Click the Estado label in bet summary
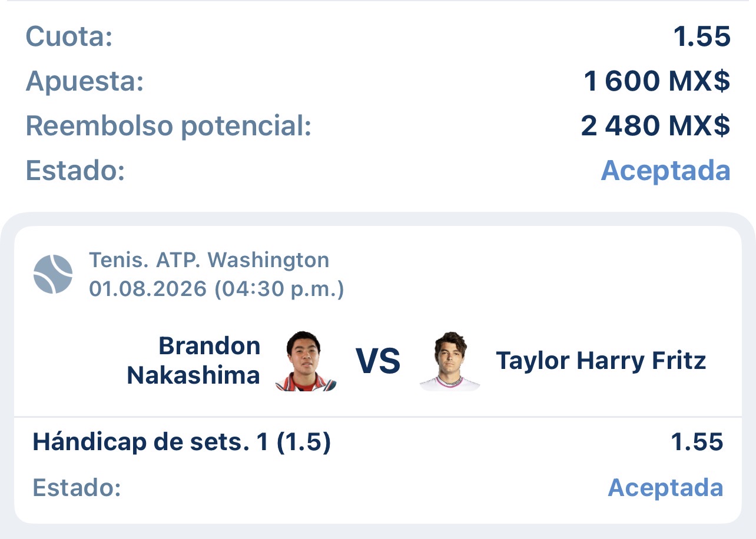Image resolution: width=756 pixels, height=539 pixels. point(75,171)
